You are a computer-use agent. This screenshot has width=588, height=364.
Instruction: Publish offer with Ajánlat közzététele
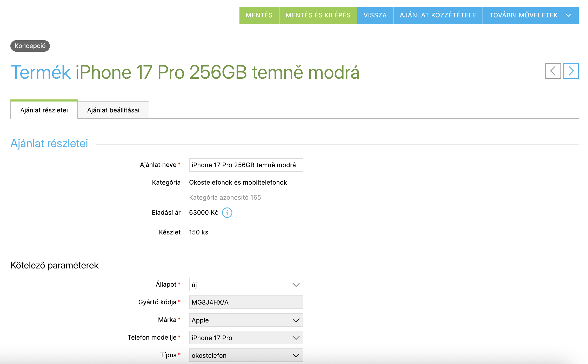coord(438,15)
